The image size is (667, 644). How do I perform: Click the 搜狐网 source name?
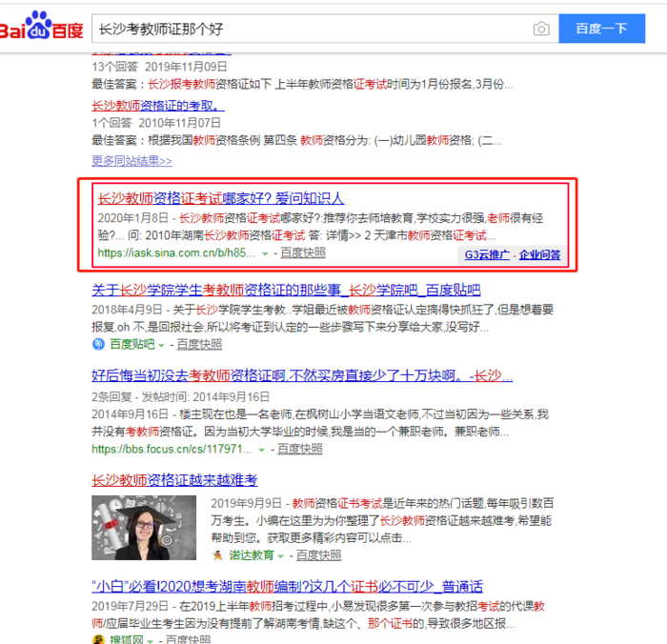click(127, 639)
